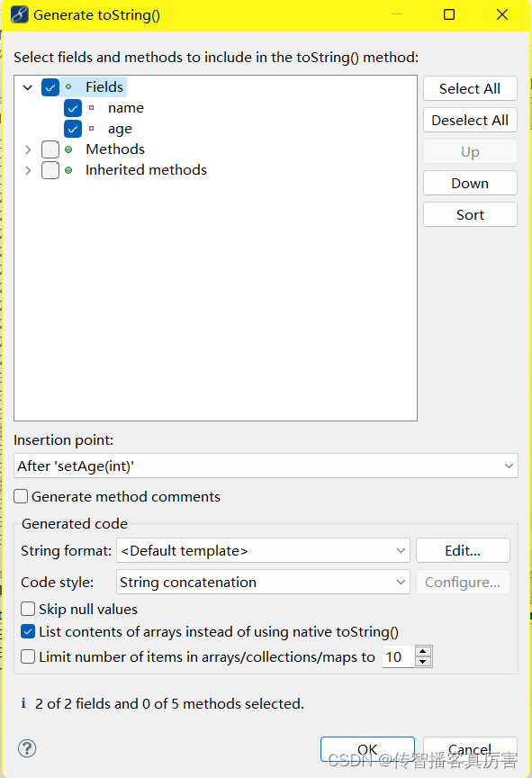The width and height of the screenshot is (532, 778).
Task: Uncheck the Fields checkbox
Action: 50,87
